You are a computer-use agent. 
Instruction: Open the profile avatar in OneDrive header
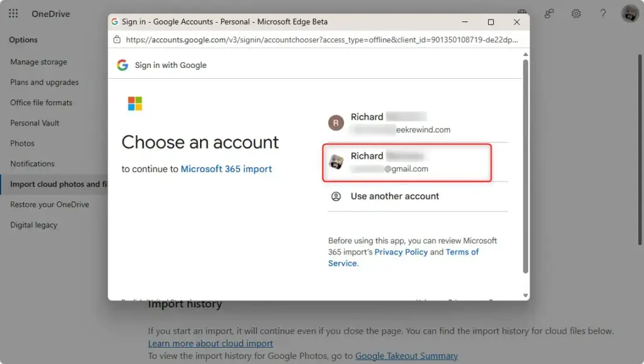pyautogui.click(x=630, y=14)
